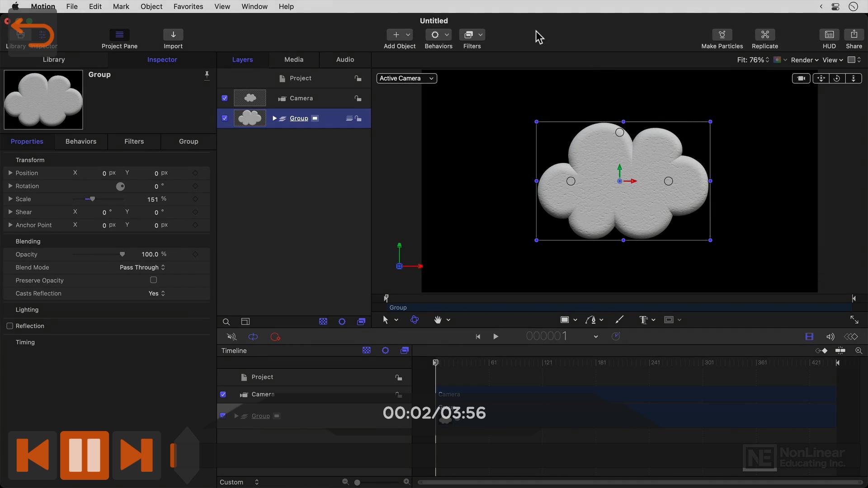868x488 pixels.
Task: Open the Behaviors gear icon in toolbar
Action: 435,35
